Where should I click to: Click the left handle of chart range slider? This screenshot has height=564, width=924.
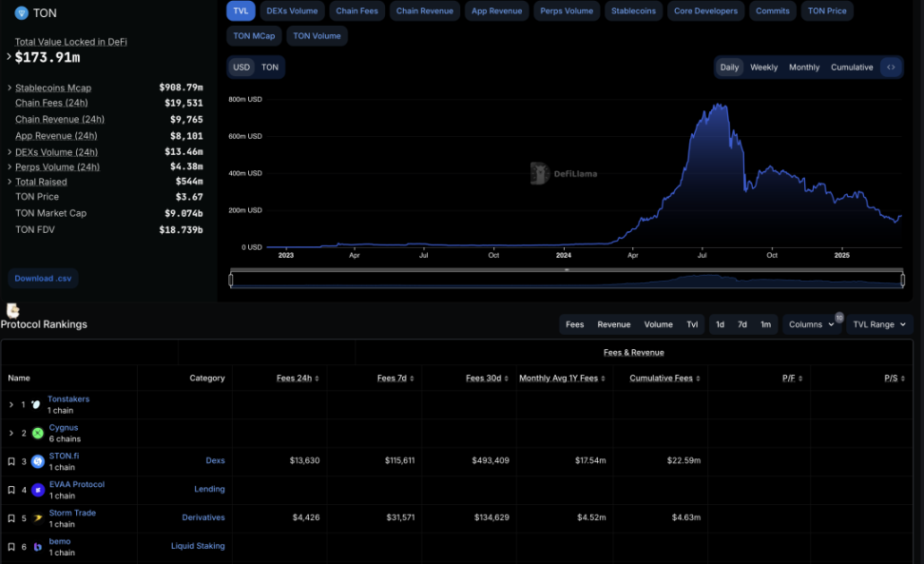(x=231, y=280)
